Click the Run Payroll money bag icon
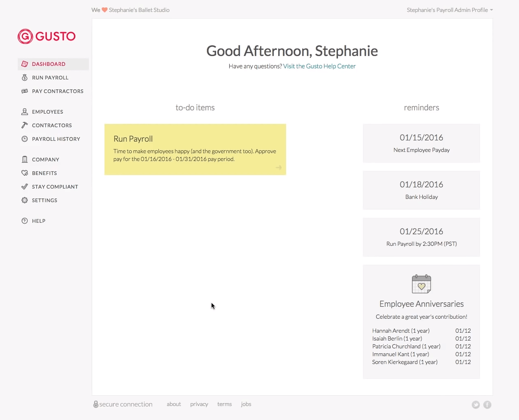The width and height of the screenshot is (519, 420). pyautogui.click(x=25, y=77)
